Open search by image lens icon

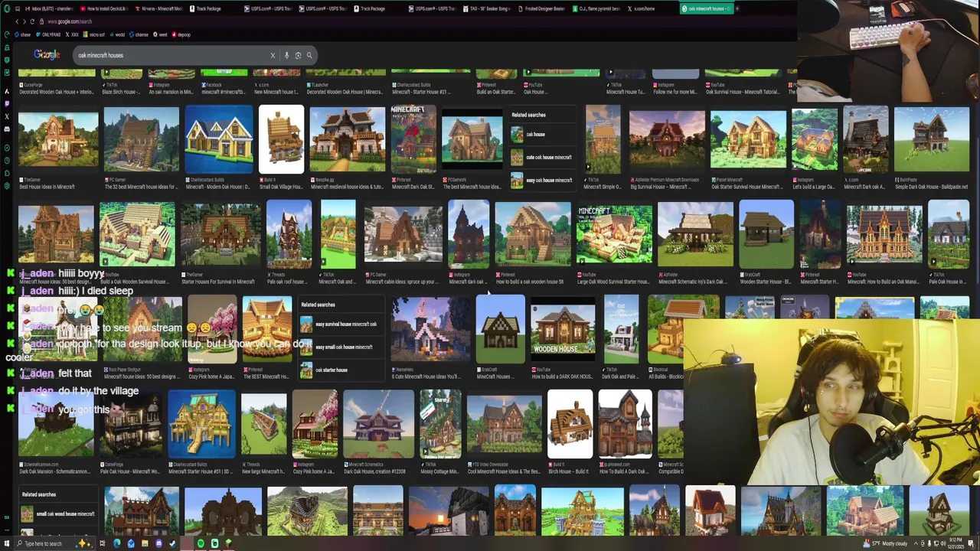tap(298, 55)
